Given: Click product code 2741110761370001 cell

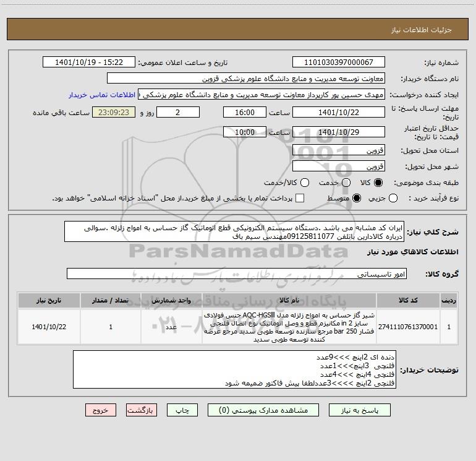Looking at the screenshot, I should pos(408,327).
